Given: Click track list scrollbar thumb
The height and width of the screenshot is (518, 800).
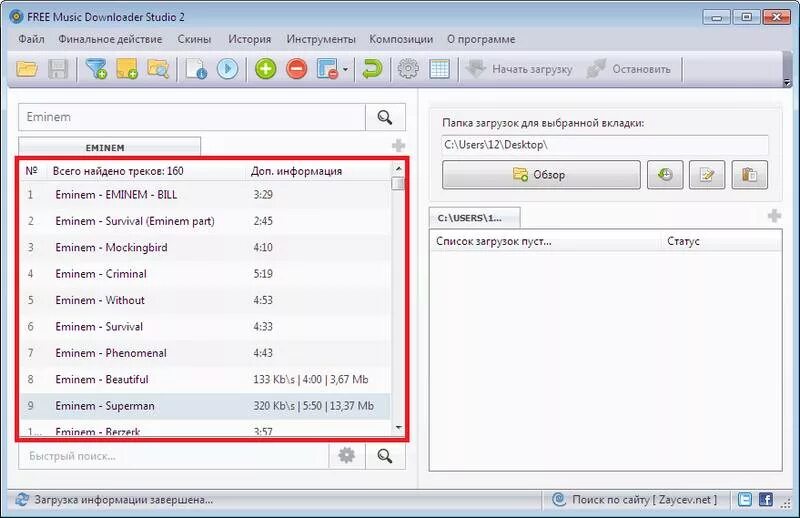Looking at the screenshot, I should [x=398, y=183].
